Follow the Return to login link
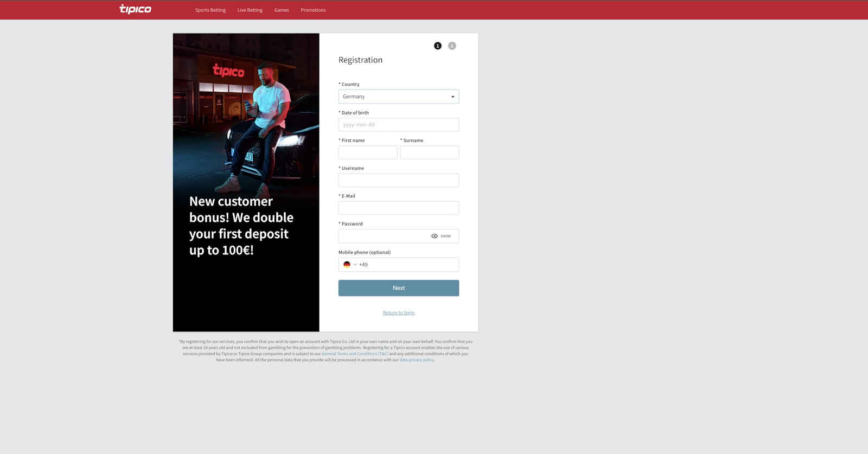This screenshot has height=454, width=868. pos(398,313)
